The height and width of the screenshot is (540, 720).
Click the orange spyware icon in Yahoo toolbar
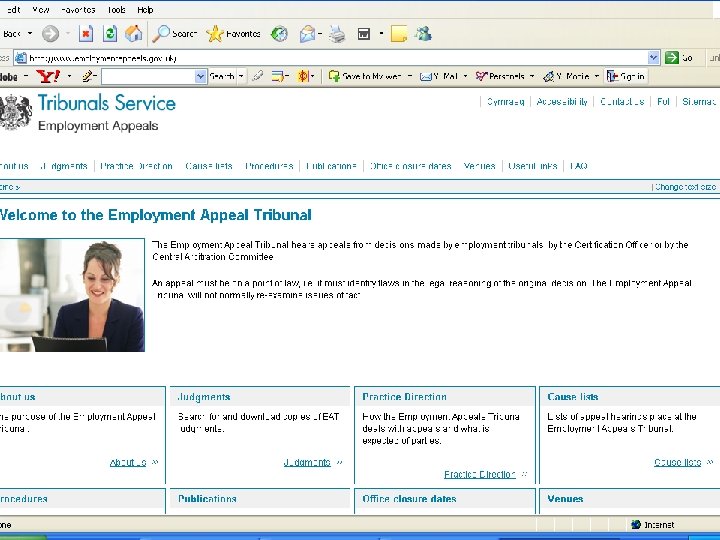pos(303,76)
